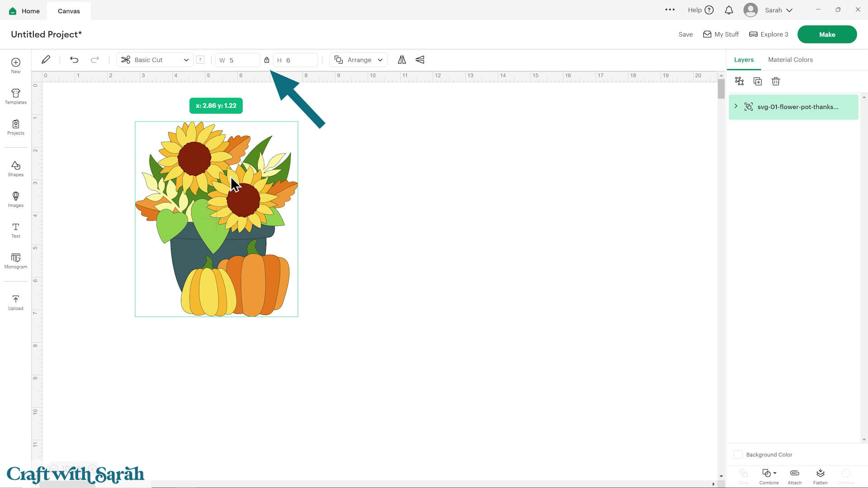Click the edit pencil toggle in toolbar
Viewport: 868px width, 488px height.
[46, 60]
